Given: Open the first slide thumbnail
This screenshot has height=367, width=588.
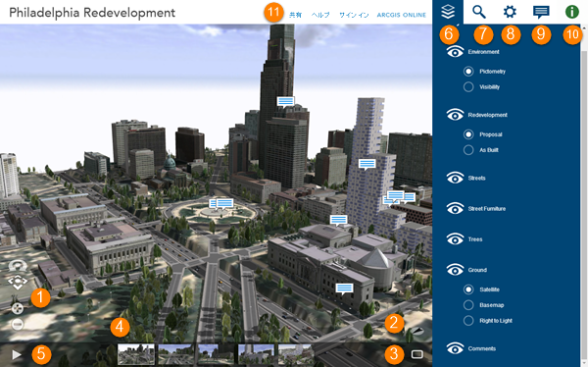Looking at the screenshot, I should (x=136, y=354).
